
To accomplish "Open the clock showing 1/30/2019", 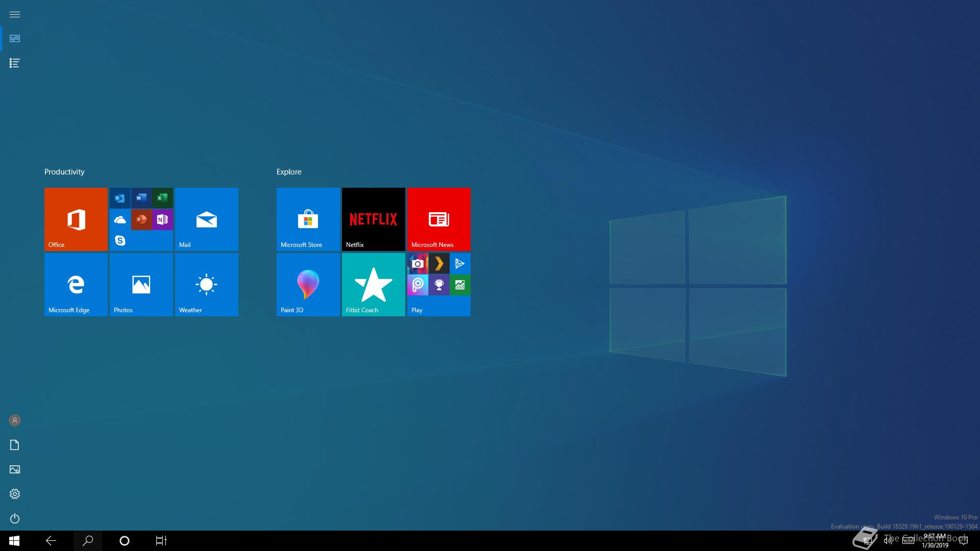I will coord(935,541).
